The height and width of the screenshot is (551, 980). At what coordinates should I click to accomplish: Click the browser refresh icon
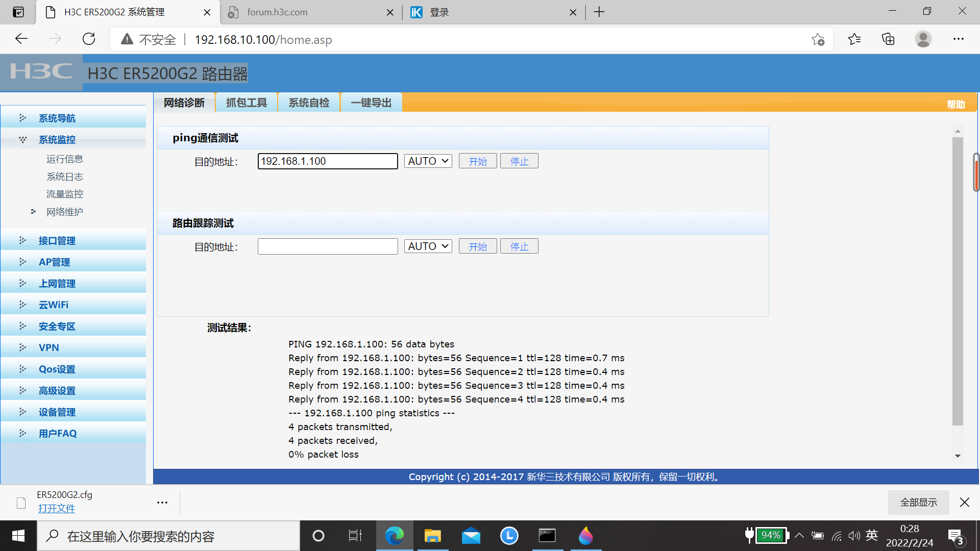(89, 39)
